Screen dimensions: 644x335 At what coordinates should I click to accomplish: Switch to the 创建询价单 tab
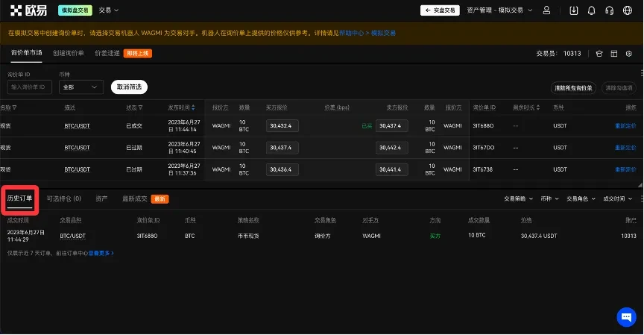pyautogui.click(x=69, y=54)
